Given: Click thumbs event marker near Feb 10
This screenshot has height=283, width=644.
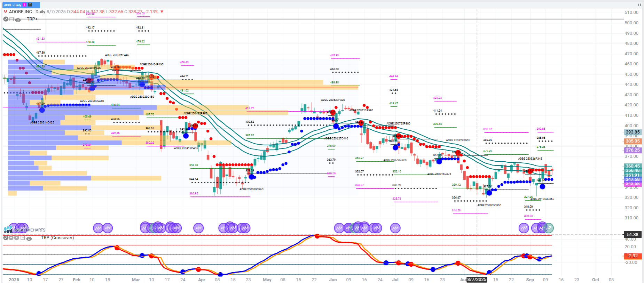Looking at the screenshot, I should [x=98, y=228].
